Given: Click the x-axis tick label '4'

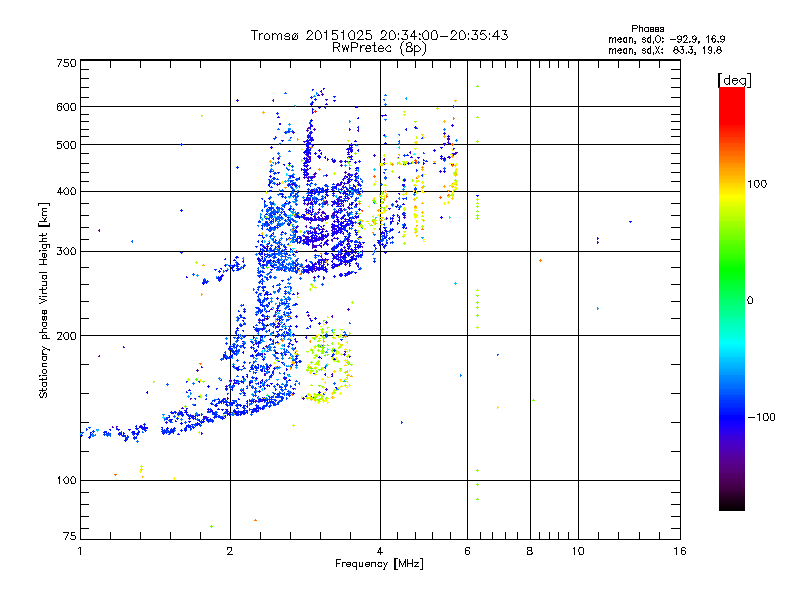Looking at the screenshot, I should (380, 551).
